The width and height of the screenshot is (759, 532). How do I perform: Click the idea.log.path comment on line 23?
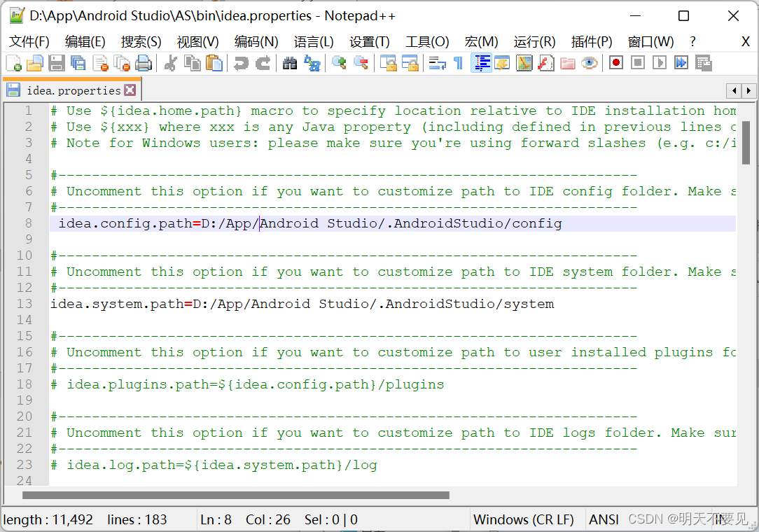click(214, 465)
